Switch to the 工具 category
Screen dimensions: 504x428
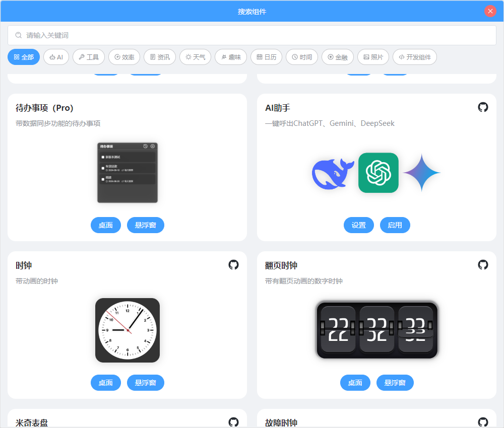point(89,57)
